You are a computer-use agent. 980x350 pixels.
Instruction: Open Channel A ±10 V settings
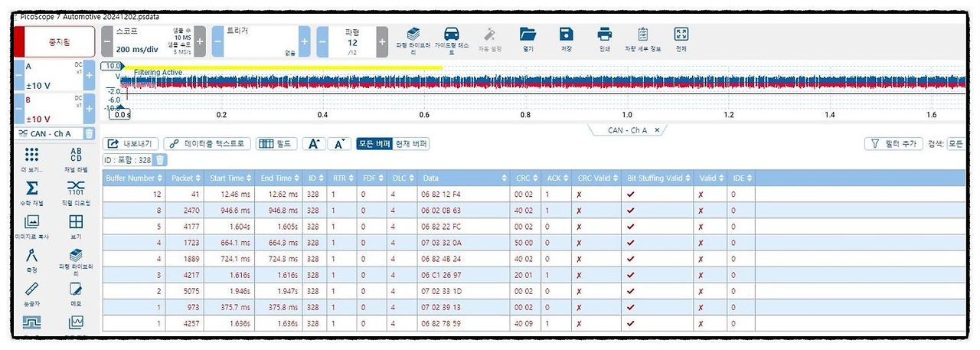click(x=54, y=76)
